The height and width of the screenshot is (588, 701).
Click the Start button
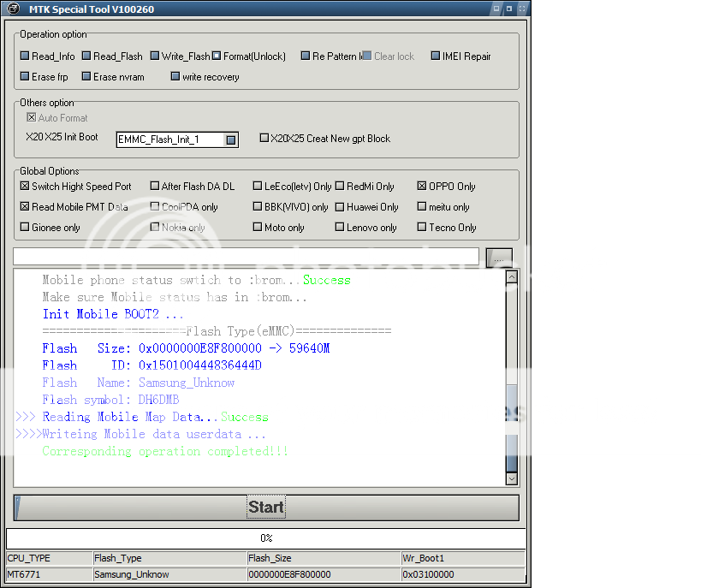coord(265,508)
